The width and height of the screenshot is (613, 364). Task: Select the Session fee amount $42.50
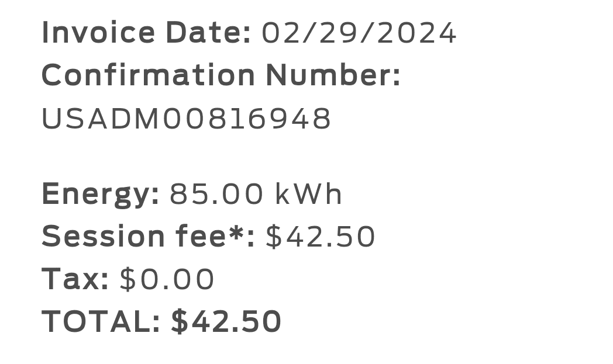point(321,237)
